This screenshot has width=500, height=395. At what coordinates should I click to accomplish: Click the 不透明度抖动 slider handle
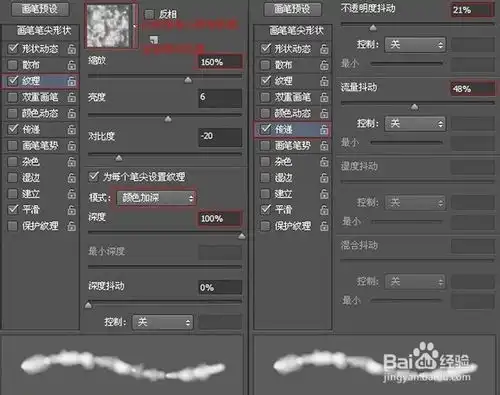pyautogui.click(x=373, y=28)
